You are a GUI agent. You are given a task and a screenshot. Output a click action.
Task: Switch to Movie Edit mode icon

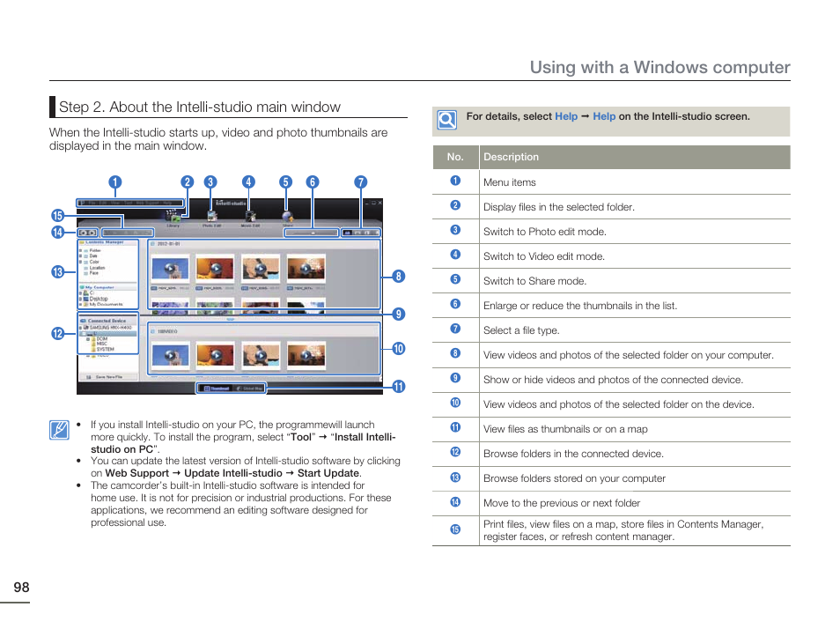click(x=251, y=216)
